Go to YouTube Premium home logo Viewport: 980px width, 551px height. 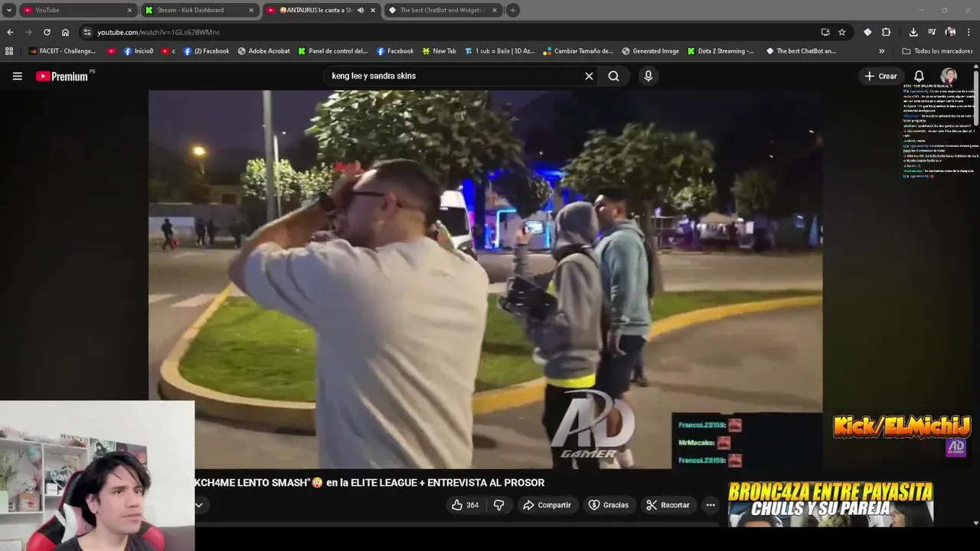pos(62,76)
